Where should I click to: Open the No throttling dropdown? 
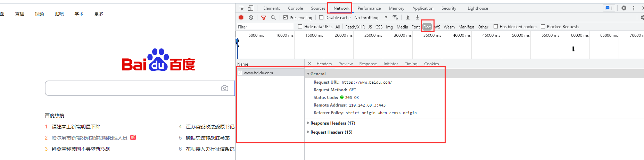[371, 17]
